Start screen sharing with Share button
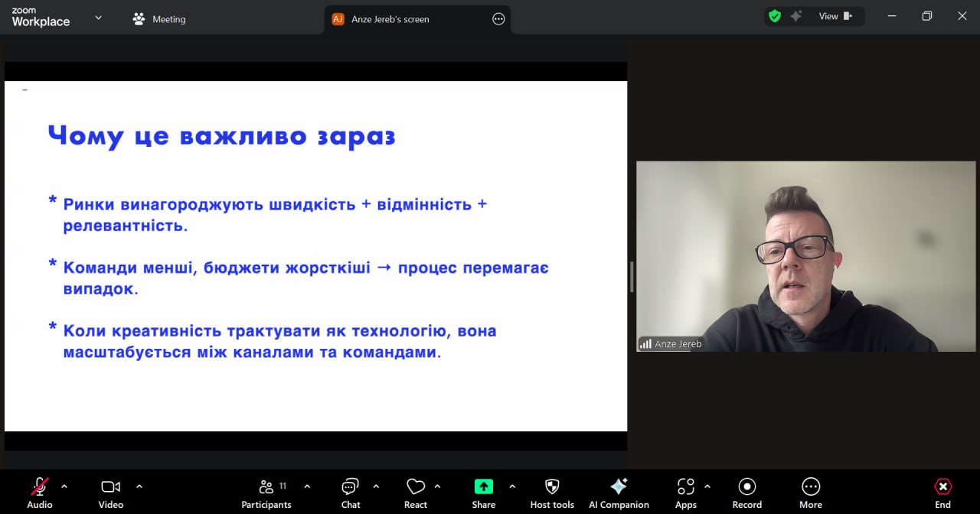 (483, 487)
